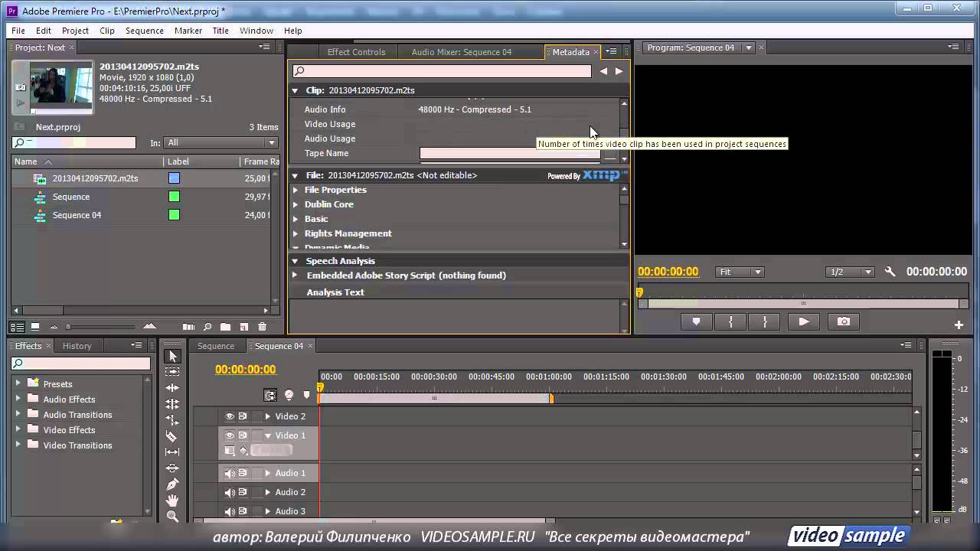Image resolution: width=980 pixels, height=551 pixels.
Task: Select the Razor tool
Action: [x=172, y=436]
